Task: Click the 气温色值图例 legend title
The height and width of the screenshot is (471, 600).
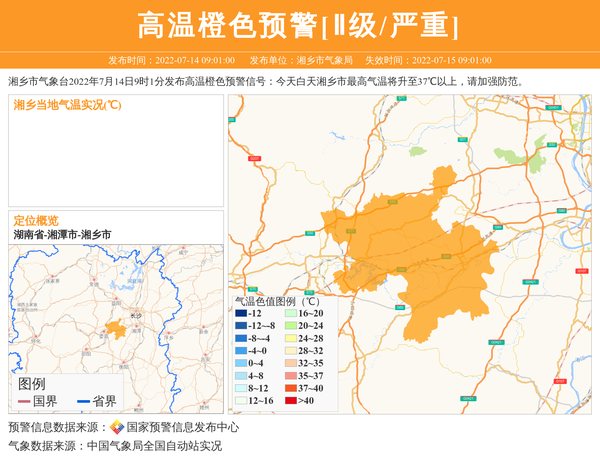Action: pos(276,300)
